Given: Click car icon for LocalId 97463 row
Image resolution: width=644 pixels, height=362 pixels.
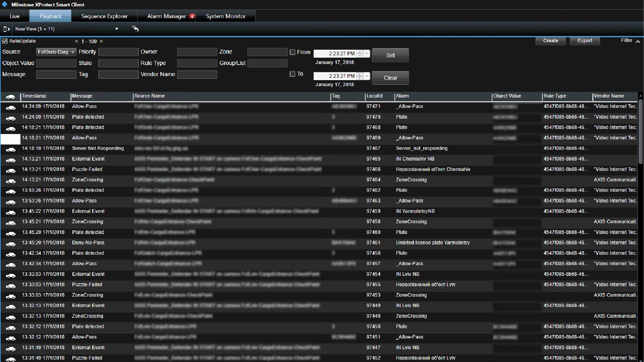Looking at the screenshot, I should [11, 202].
